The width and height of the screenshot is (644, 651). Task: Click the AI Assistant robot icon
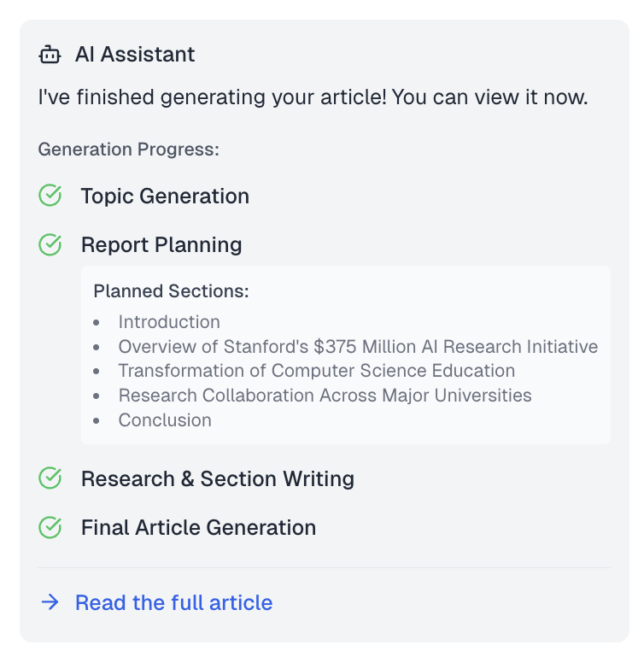pos(50,55)
